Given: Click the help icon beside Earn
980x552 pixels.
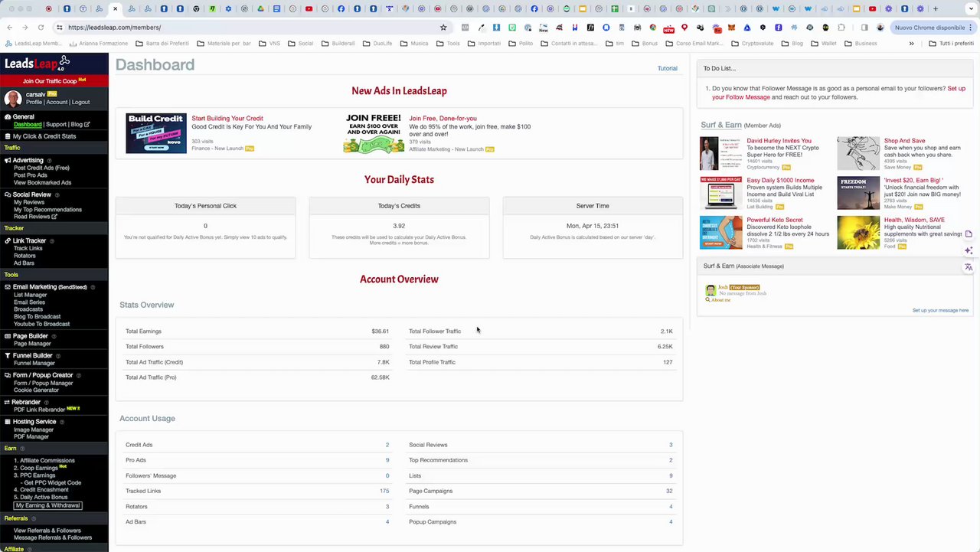Looking at the screenshot, I should 22,449.
